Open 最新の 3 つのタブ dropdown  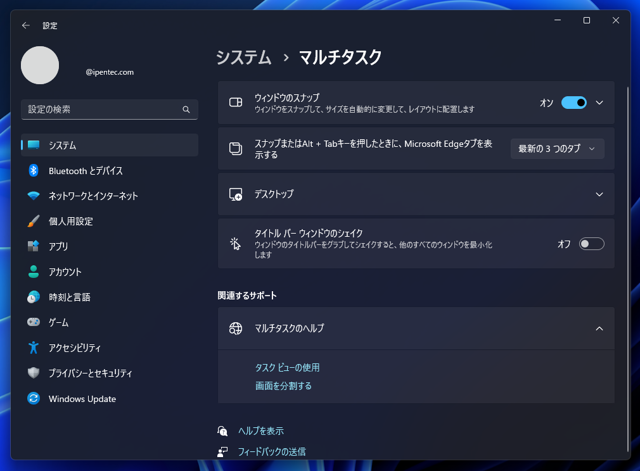pos(558,149)
